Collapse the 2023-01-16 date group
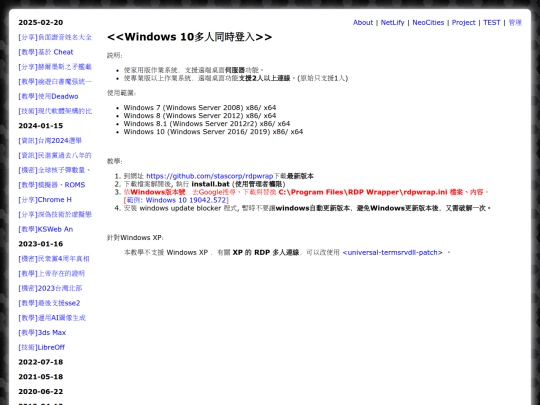This screenshot has height=405, width=540. pos(41,244)
